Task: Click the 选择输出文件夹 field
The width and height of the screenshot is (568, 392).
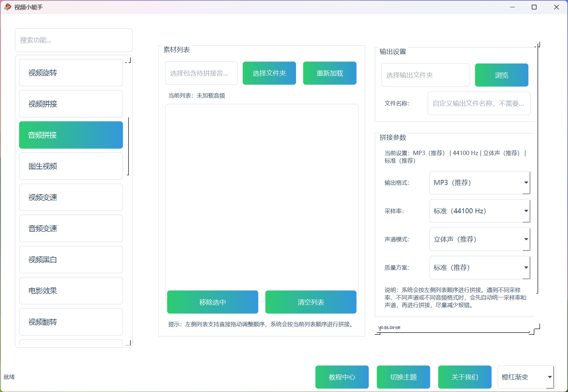Action: (x=425, y=75)
